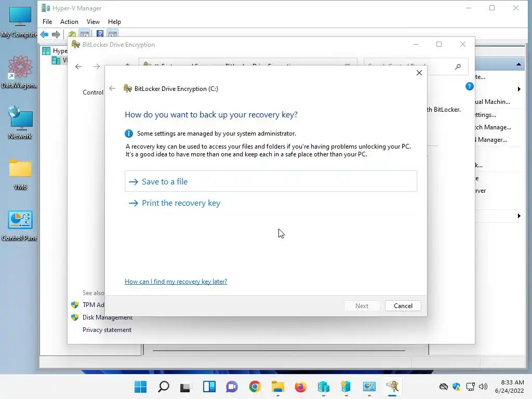Click Hyper-V Manager forward arrow

tap(56, 34)
